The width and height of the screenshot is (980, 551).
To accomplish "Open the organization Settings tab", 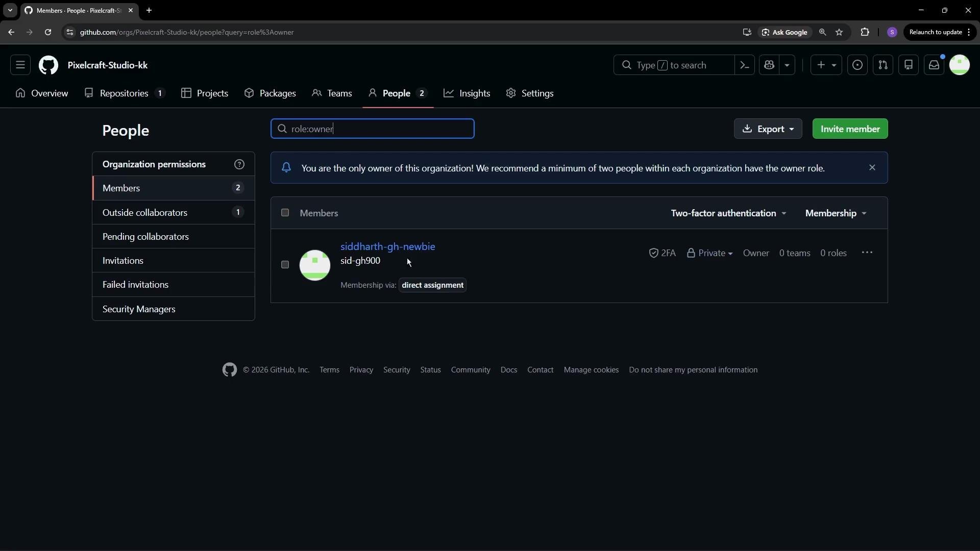I will [530, 93].
